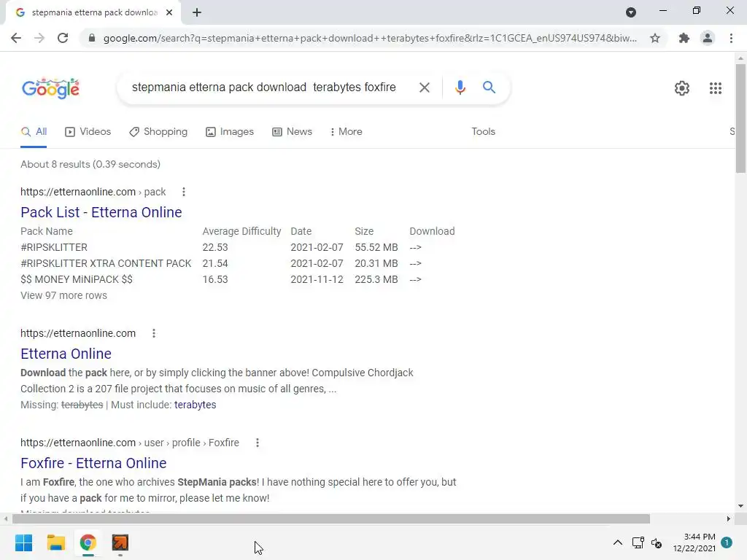Open the Etterna Online result link
This screenshot has height=560, width=747.
coord(66,354)
